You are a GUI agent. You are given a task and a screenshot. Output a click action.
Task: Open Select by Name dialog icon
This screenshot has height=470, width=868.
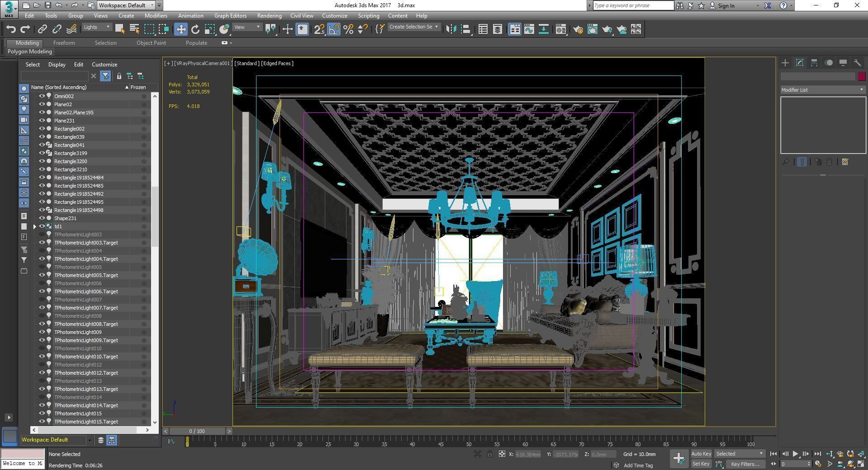134,29
